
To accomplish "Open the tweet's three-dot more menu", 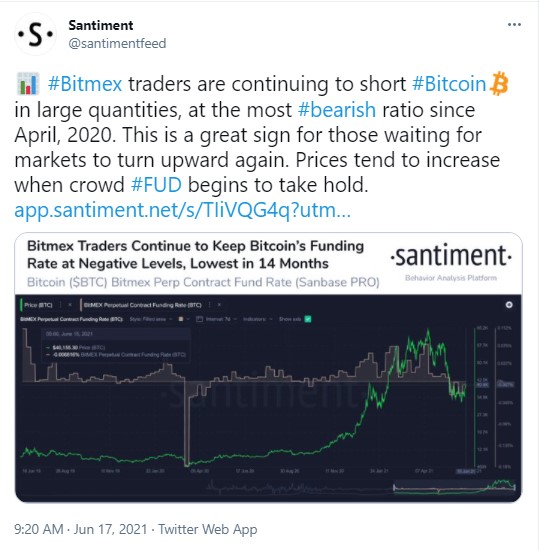I will pos(514,25).
